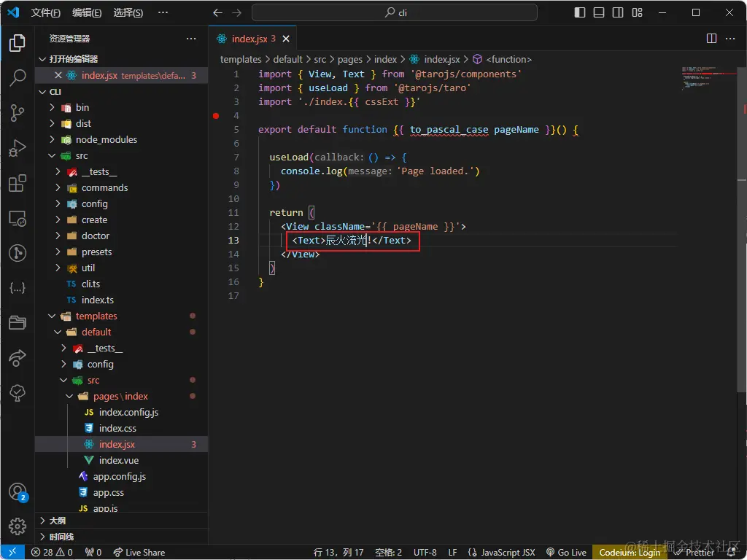Toggle breakpoint on line 4

click(216, 115)
